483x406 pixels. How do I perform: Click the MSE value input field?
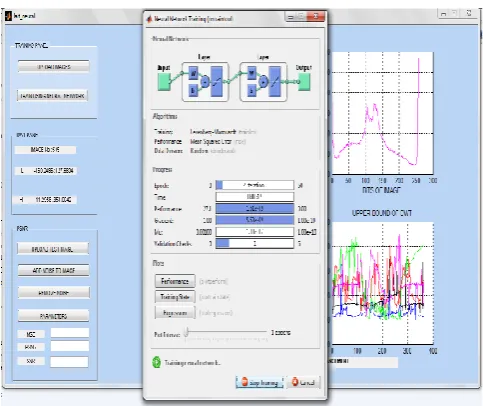[x=70, y=333]
